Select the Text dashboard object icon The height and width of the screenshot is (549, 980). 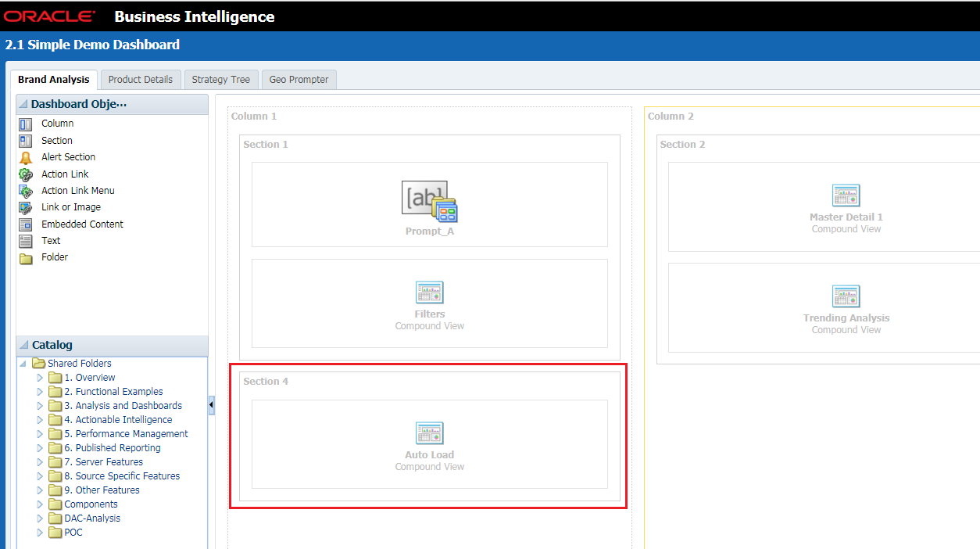click(x=26, y=240)
